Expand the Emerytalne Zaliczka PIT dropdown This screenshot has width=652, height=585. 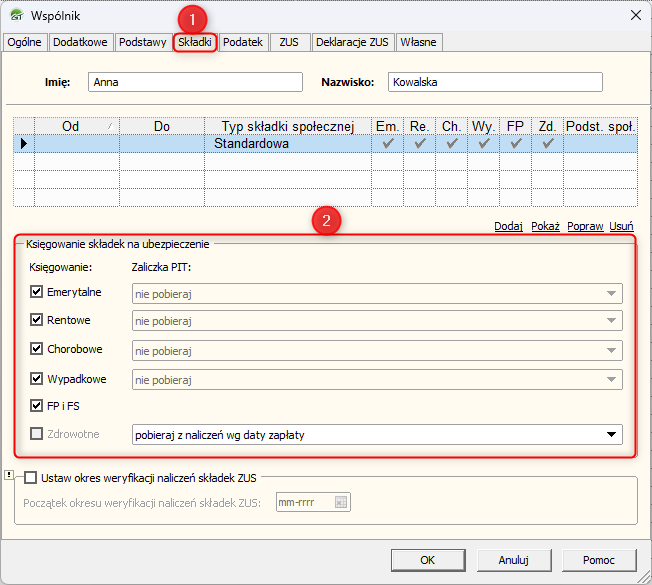(610, 294)
